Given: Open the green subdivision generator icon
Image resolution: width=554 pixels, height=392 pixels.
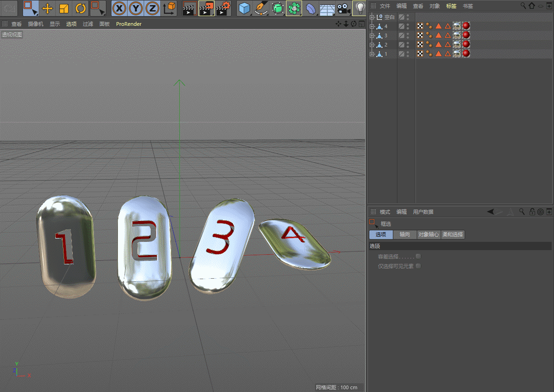Looking at the screenshot, I should point(278,8).
